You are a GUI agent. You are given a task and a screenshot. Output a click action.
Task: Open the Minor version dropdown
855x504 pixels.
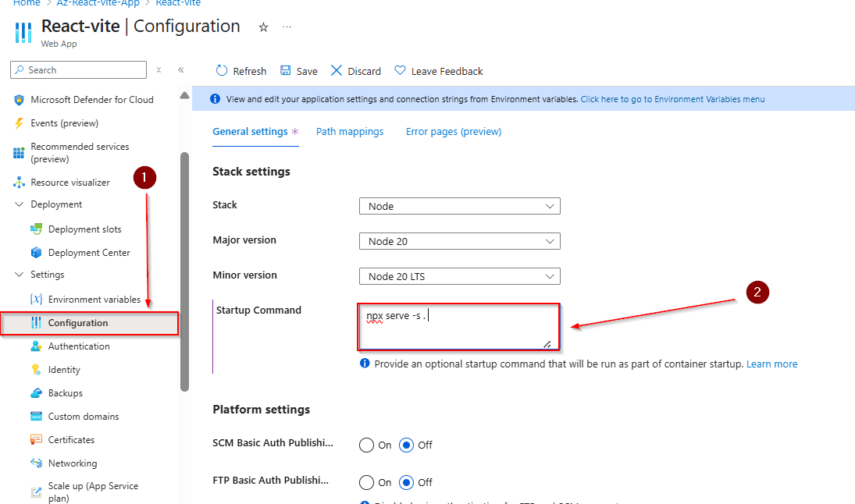pos(460,276)
